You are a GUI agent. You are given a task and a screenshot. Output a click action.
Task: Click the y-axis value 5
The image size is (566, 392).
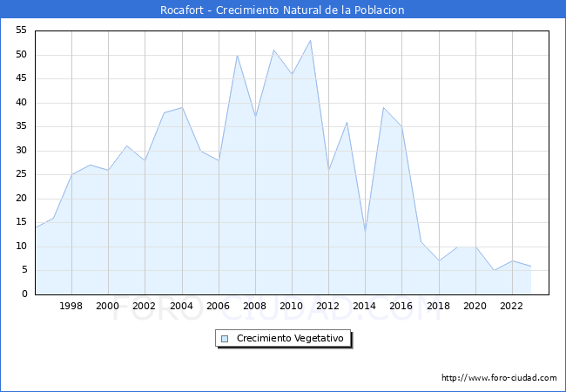[x=24, y=270]
